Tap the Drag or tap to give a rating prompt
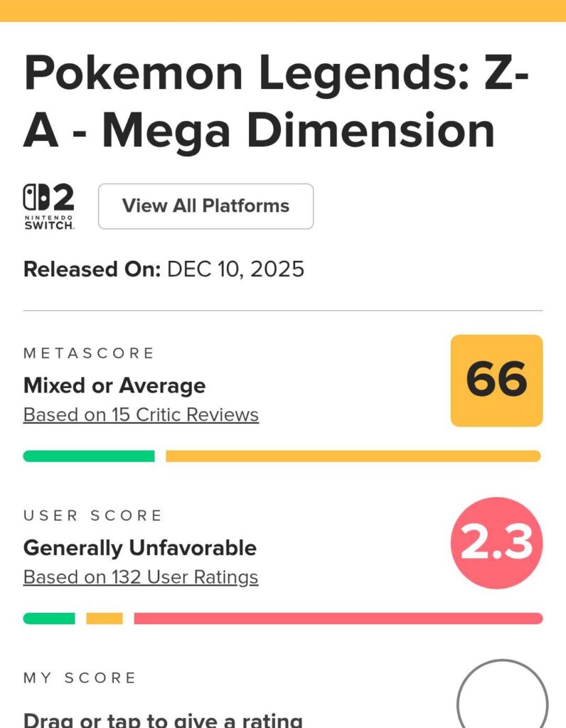This screenshot has height=728, width=566. click(x=163, y=719)
